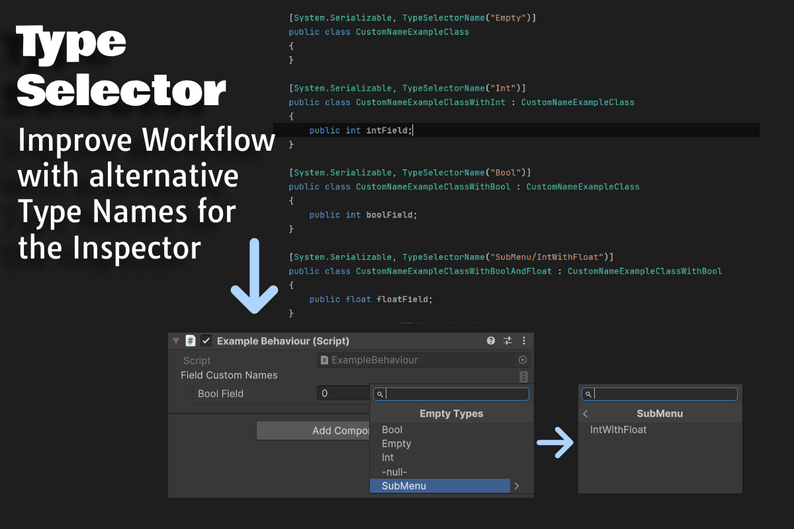The height and width of the screenshot is (529, 794).
Task: Click 'public class CustomNameExampleClass' code line
Action: click(x=379, y=32)
